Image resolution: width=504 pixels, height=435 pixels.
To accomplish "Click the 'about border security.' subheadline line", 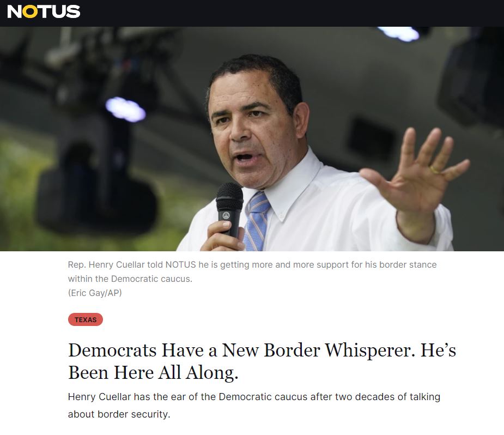I will (119, 414).
